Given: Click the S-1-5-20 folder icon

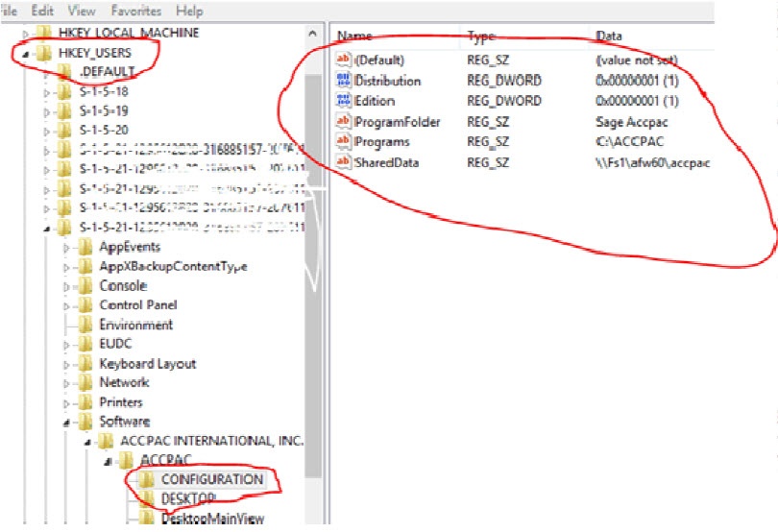Looking at the screenshot, I should 64,131.
